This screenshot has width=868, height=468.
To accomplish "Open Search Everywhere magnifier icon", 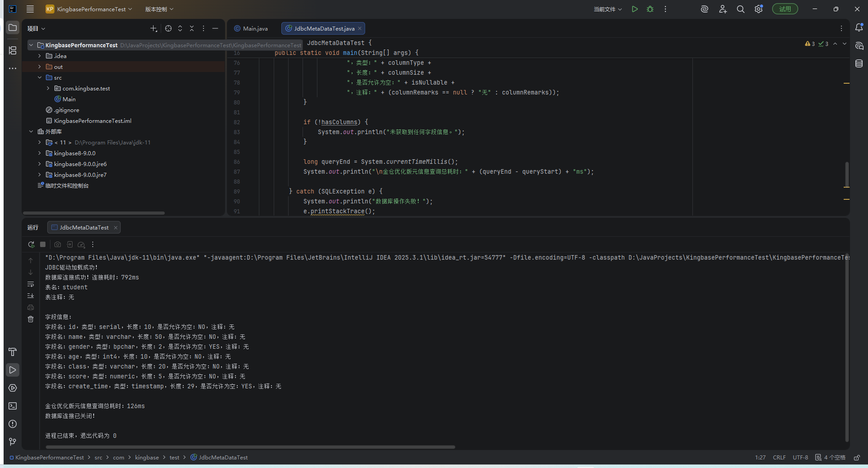I will [741, 9].
